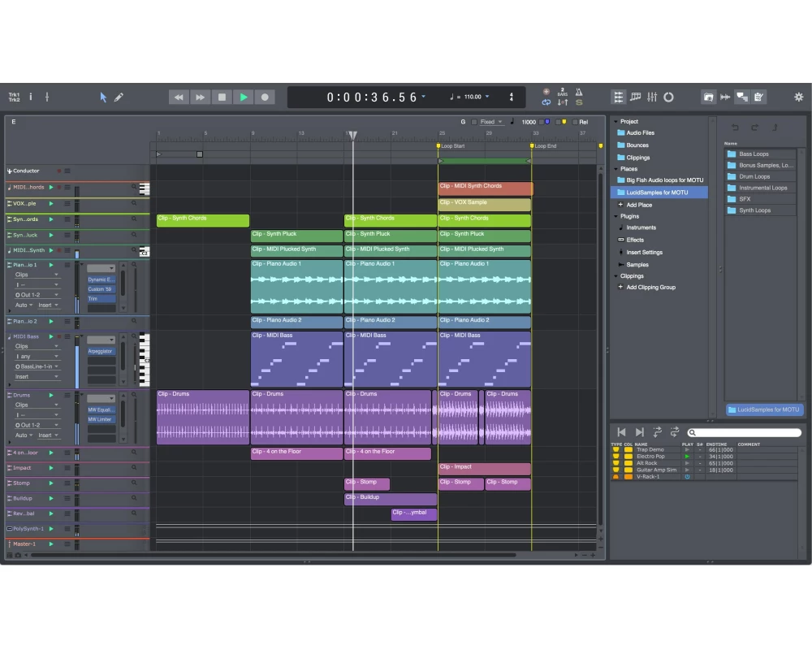This screenshot has width=812, height=650.
Task: Select Audio Files in the Project tree
Action: point(640,132)
